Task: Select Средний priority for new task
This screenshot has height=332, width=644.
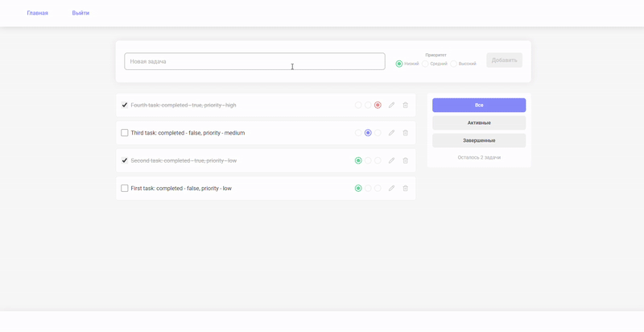Action: [425, 64]
